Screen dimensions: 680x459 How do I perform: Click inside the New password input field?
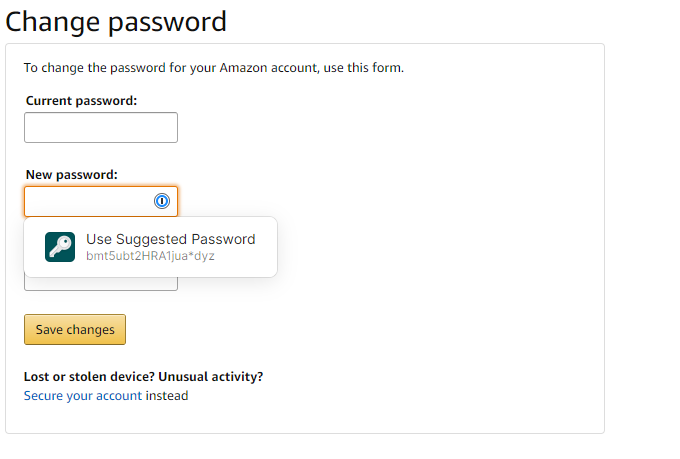coord(89,201)
